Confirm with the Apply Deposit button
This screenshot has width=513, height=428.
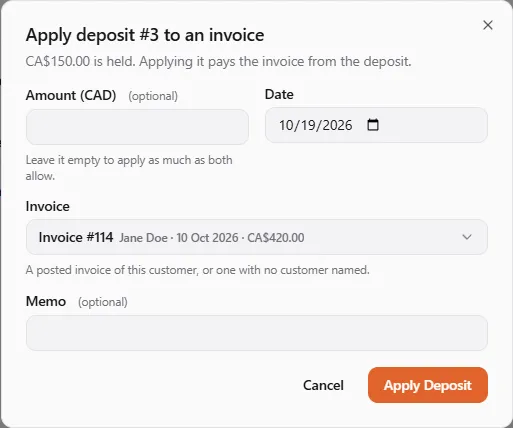(428, 385)
